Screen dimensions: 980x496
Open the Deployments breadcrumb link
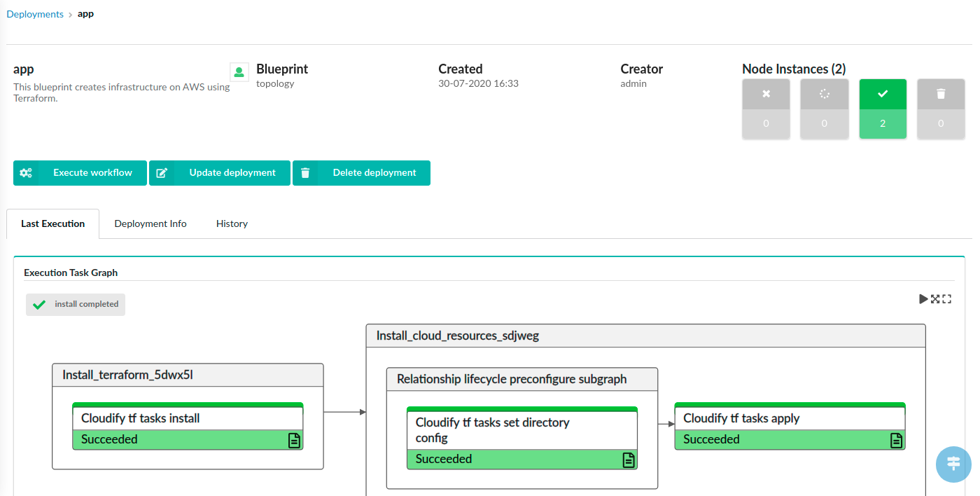pyautogui.click(x=35, y=14)
